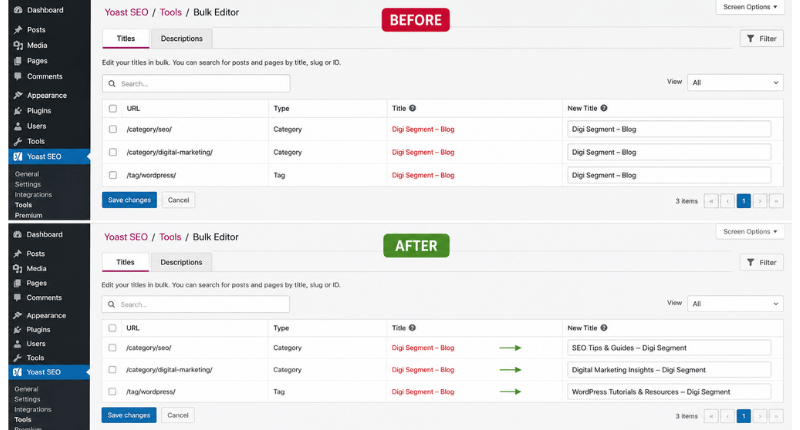
Task: Click next-page arrow in AFTER panel pagination
Action: [760, 416]
